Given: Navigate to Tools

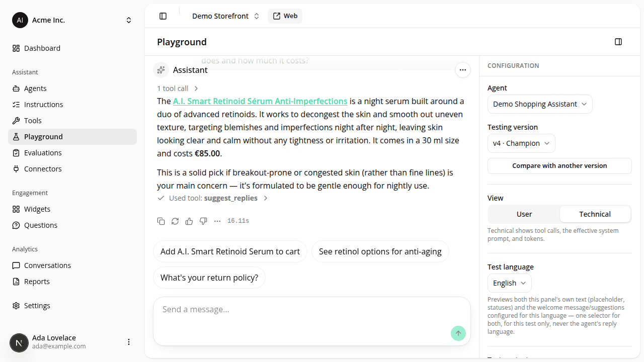Looking at the screenshot, I should tap(72, 121).
